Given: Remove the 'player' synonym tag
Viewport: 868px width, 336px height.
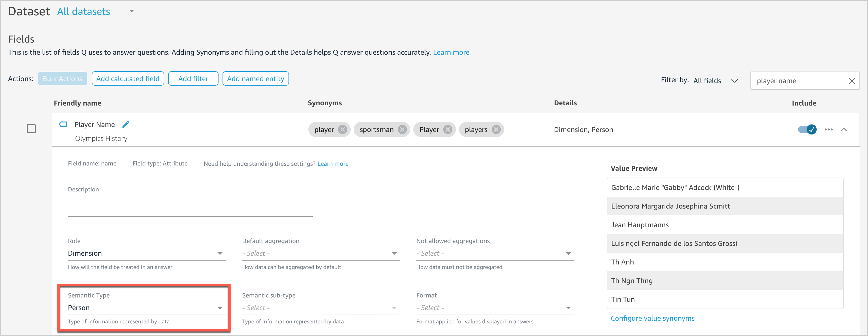Looking at the screenshot, I should (x=342, y=130).
